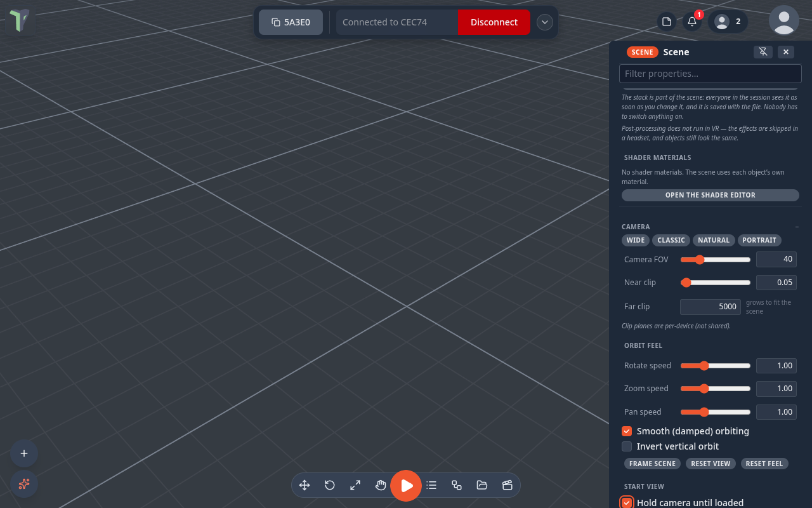Click the app logo in top-left corner
Image resolution: width=812 pixels, height=508 pixels.
coord(20,20)
